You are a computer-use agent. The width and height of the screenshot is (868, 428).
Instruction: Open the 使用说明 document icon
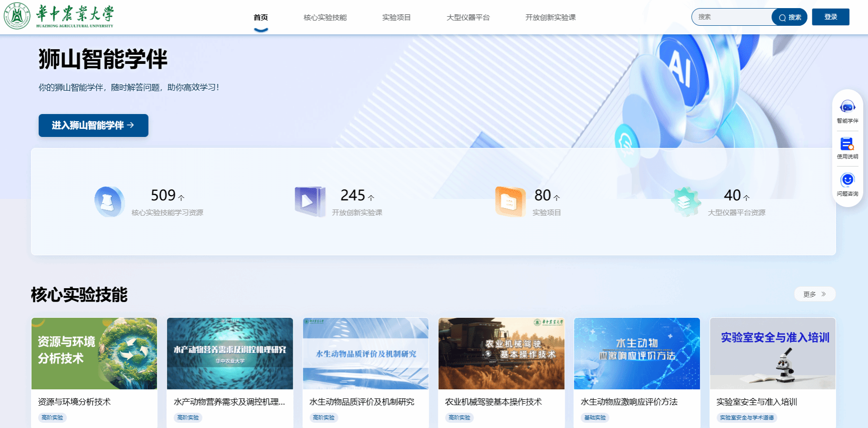(847, 144)
